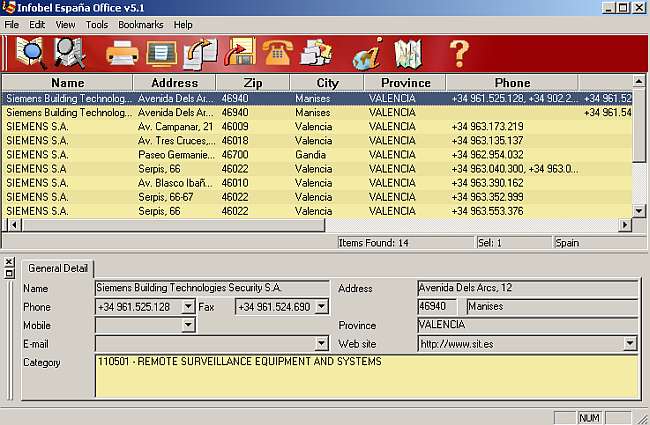Click into the Name field
The height and width of the screenshot is (425, 650).
point(212,288)
